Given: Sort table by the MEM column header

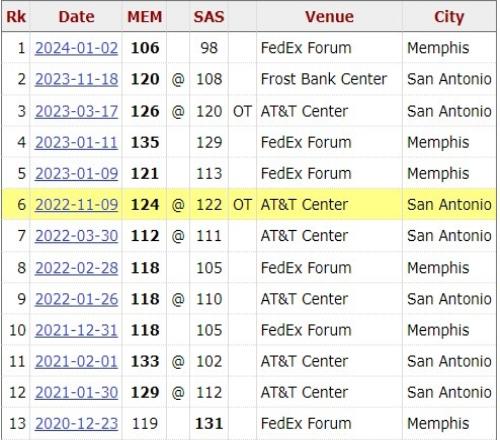Looking at the screenshot, I should coord(145,17).
